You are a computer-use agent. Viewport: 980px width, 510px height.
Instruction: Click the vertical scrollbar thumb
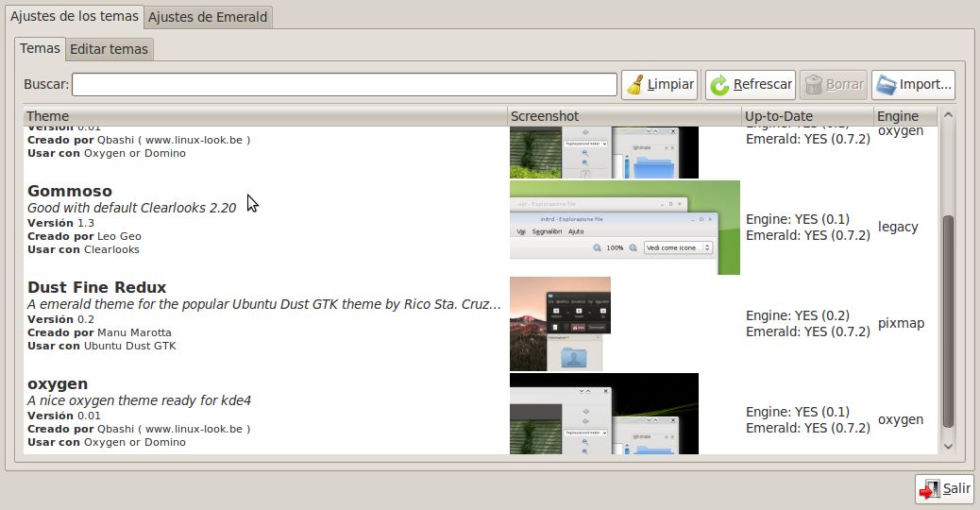(948, 321)
